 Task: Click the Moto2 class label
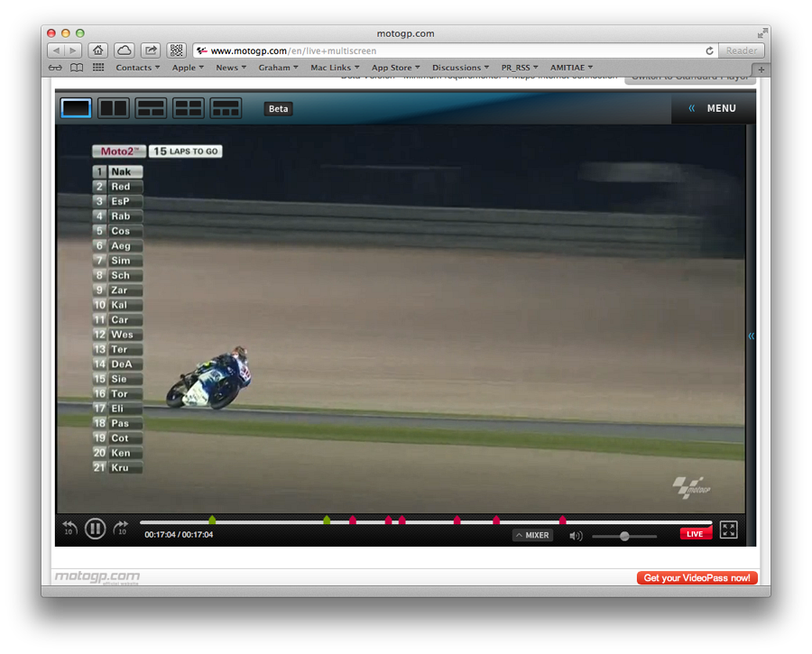pyautogui.click(x=119, y=152)
